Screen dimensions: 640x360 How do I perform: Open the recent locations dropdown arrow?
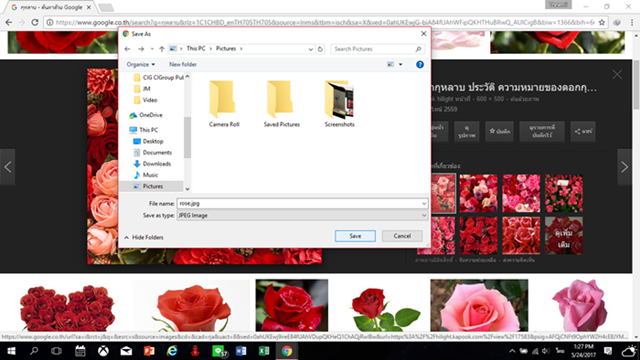(x=152, y=49)
